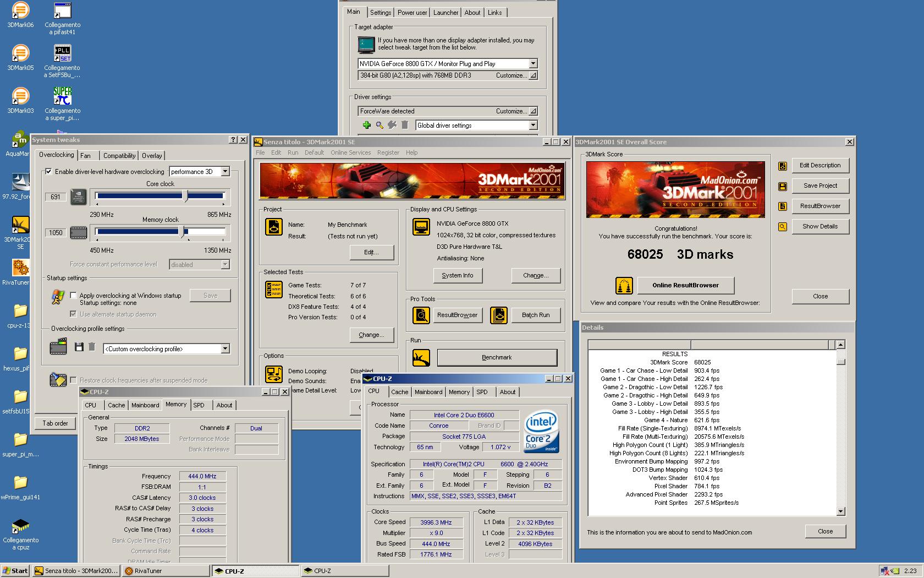Open the 3DMark03 desktop shortcut
924x578 pixels.
point(20,96)
